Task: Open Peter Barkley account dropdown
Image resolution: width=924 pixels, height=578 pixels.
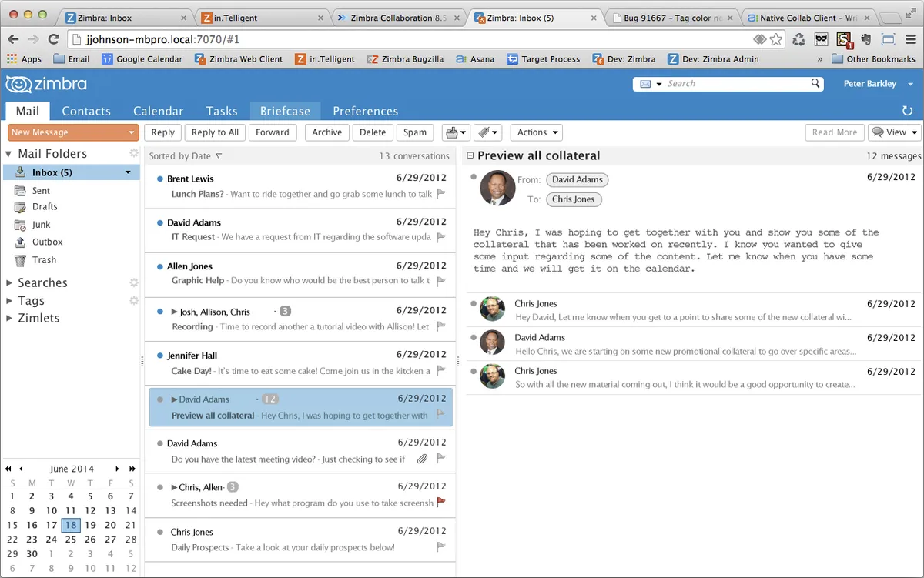Action: coord(910,84)
